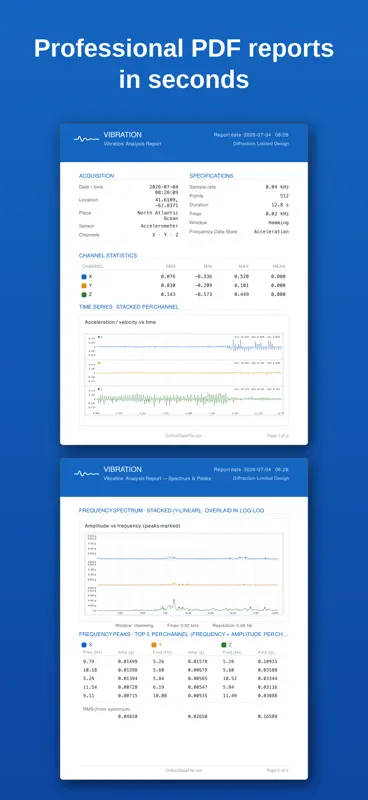This screenshot has width=368, height=800.
Task: Click the RMS column header
Action: click(x=171, y=266)
